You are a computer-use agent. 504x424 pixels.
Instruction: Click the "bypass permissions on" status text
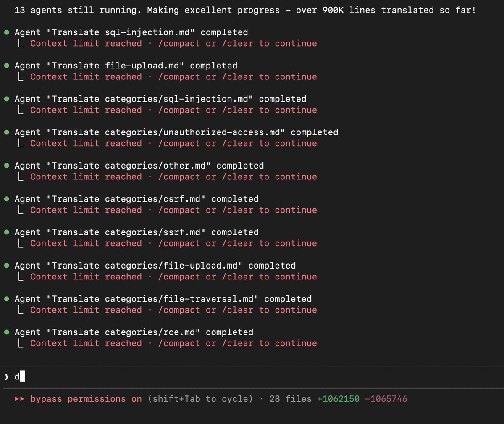point(86,399)
